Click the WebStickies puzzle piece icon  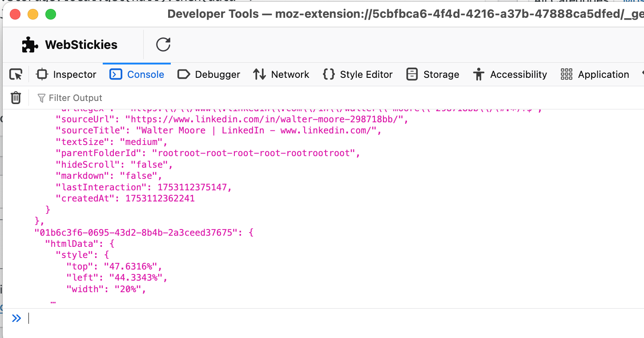click(30, 45)
